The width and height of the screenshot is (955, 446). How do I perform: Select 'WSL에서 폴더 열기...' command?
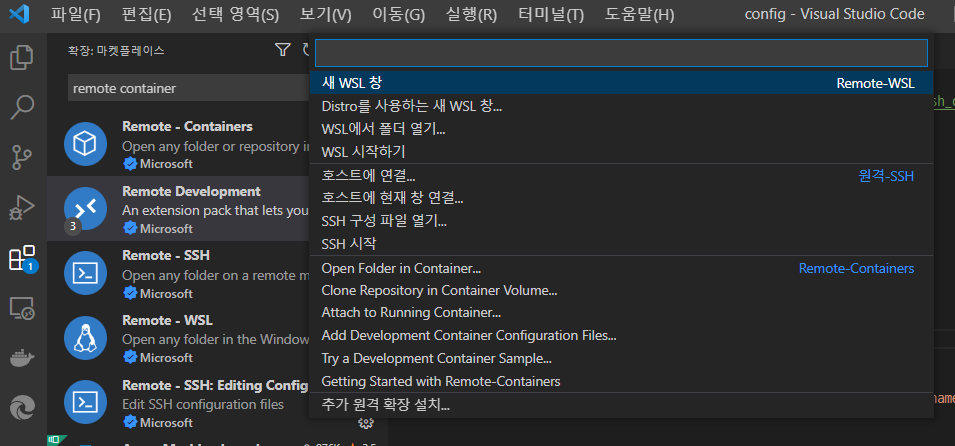pos(621,129)
